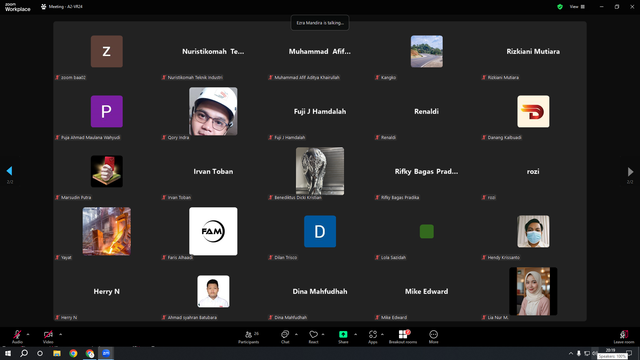Select Benediktus Dicki Kristian's photo tile
Image resolution: width=640 pixels, height=360 pixels.
[320, 171]
